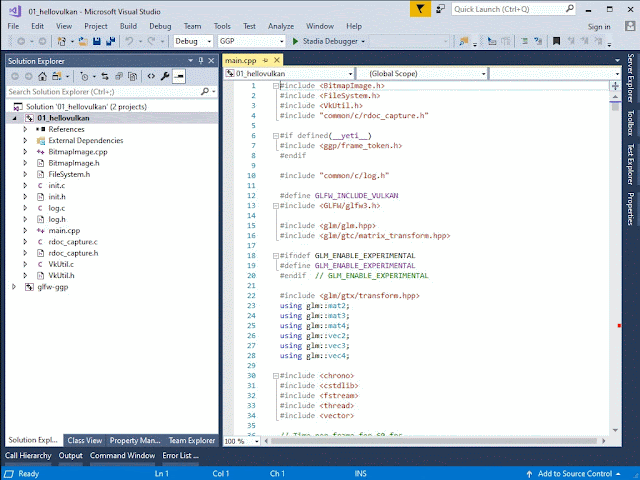Toggle auto-hide pin on Solution Explorer panel

(201, 61)
